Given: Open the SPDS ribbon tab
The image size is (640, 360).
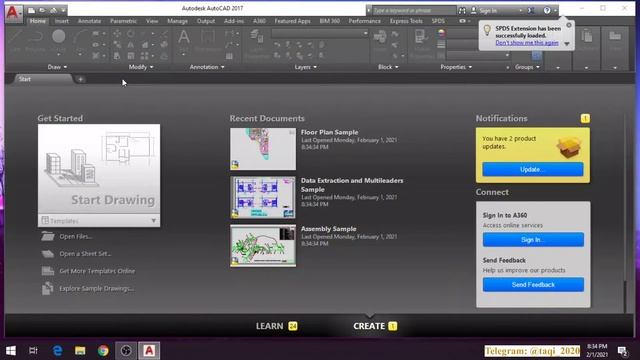Looking at the screenshot, I should (x=438, y=21).
